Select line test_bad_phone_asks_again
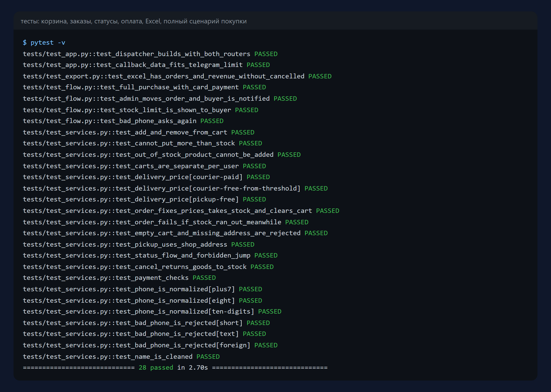The height and width of the screenshot is (392, 551). [x=123, y=121]
